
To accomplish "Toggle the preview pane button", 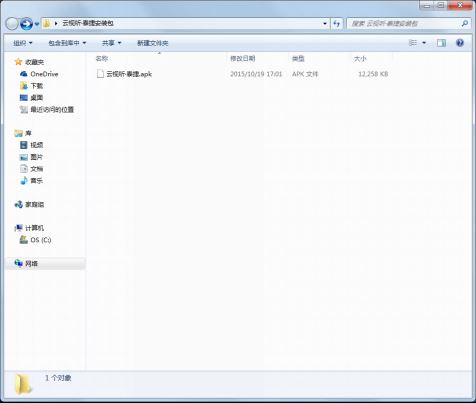I will (441, 43).
